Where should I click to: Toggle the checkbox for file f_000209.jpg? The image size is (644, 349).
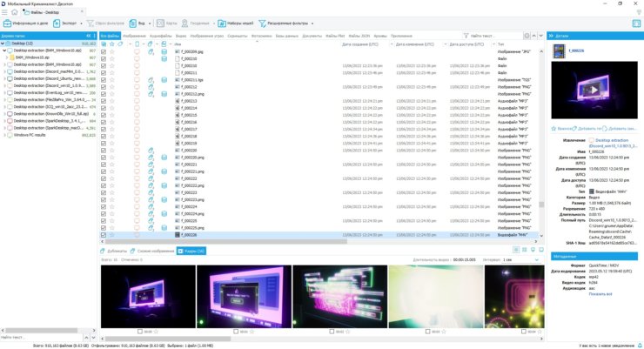point(104,52)
